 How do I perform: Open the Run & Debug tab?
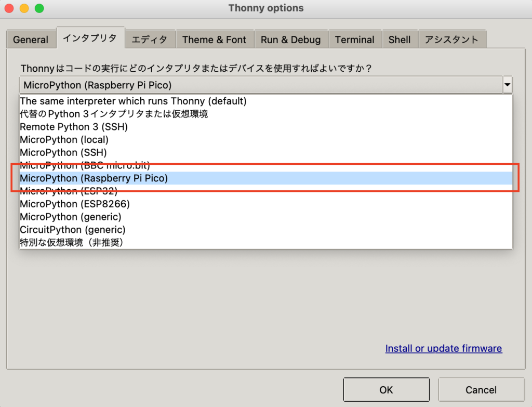pyautogui.click(x=291, y=40)
